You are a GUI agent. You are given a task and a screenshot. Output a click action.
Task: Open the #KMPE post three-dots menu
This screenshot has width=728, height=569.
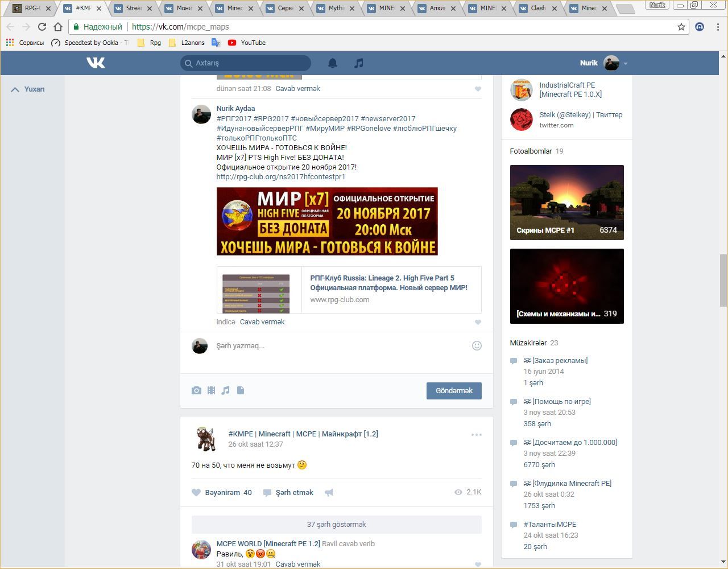pos(477,435)
